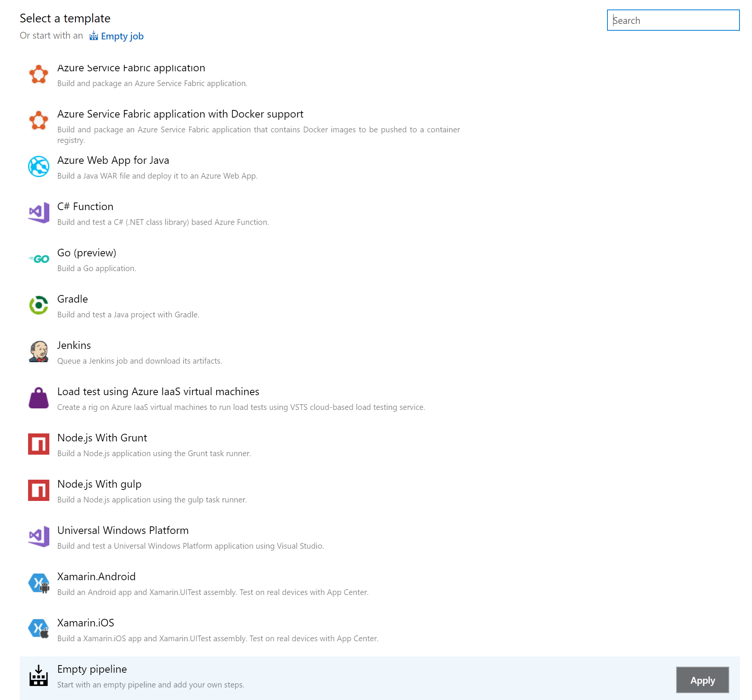Click the Xamarin.Android icon
This screenshot has width=752, height=700.
point(39,583)
